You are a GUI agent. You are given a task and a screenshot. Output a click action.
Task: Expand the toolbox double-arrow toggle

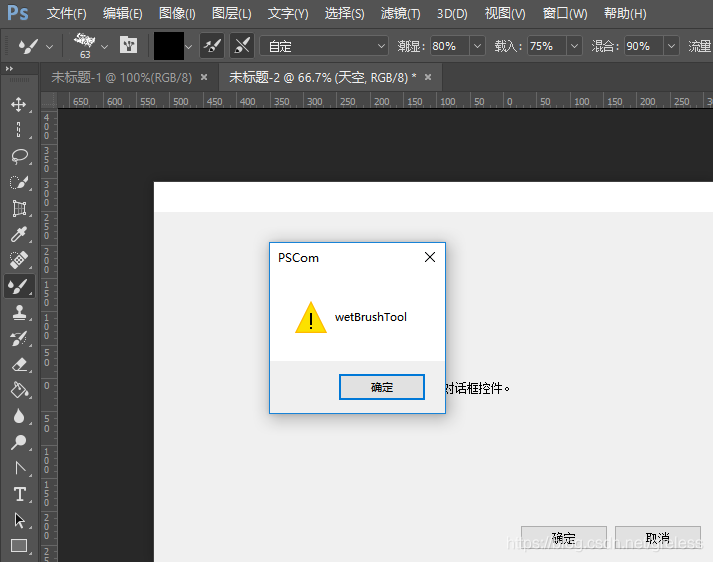click(9, 69)
